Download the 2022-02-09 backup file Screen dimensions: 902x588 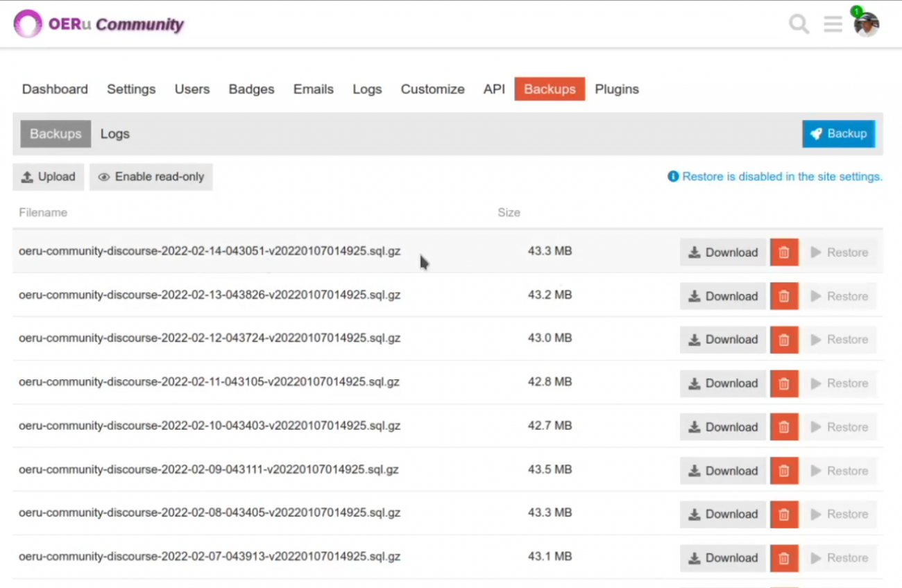click(723, 471)
